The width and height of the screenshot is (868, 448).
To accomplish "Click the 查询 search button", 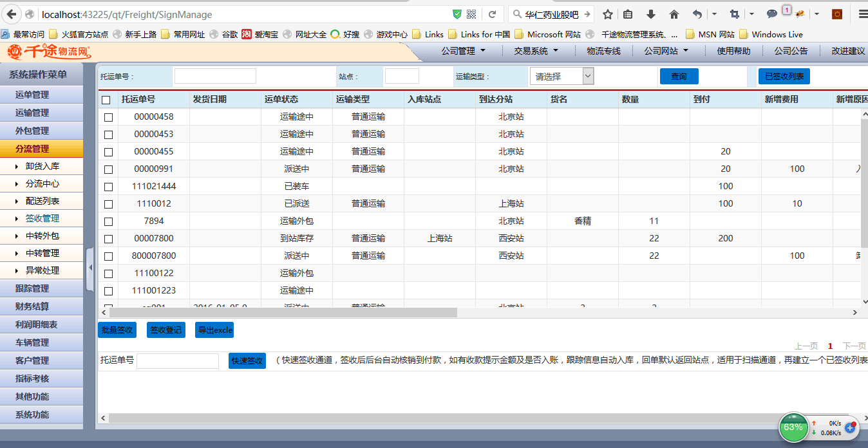I will pyautogui.click(x=679, y=77).
